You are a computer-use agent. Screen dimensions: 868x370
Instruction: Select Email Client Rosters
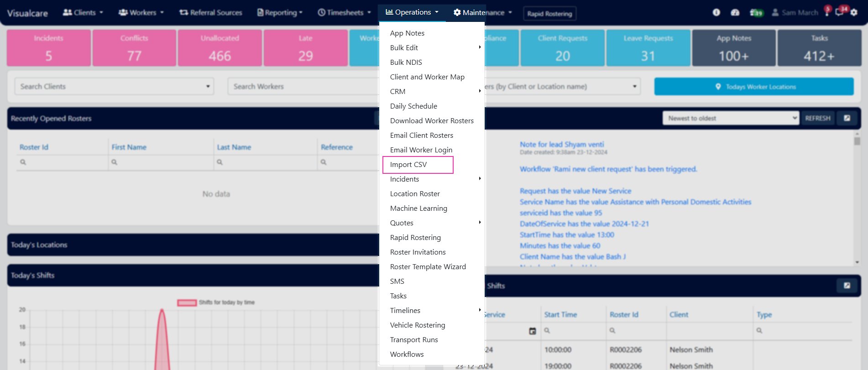point(422,135)
